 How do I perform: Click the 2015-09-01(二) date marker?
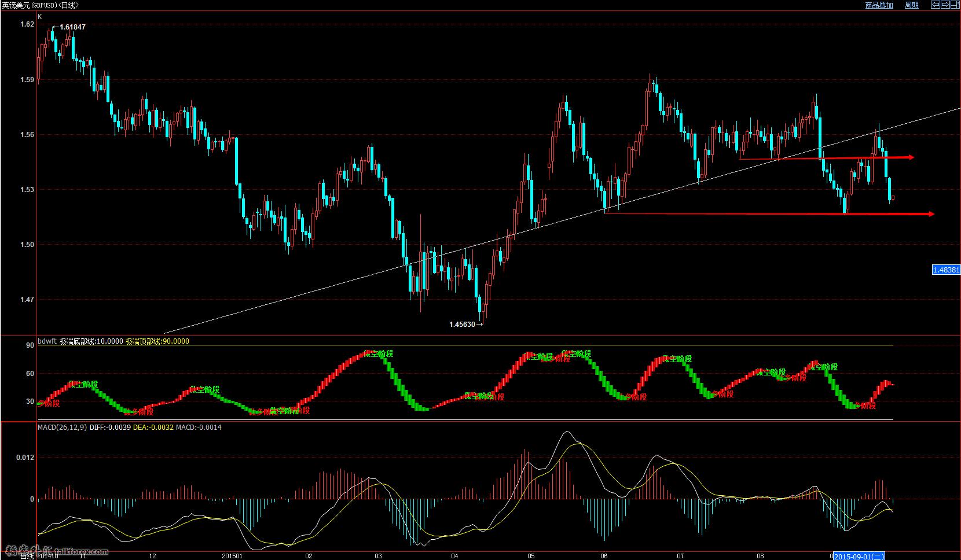point(859,556)
